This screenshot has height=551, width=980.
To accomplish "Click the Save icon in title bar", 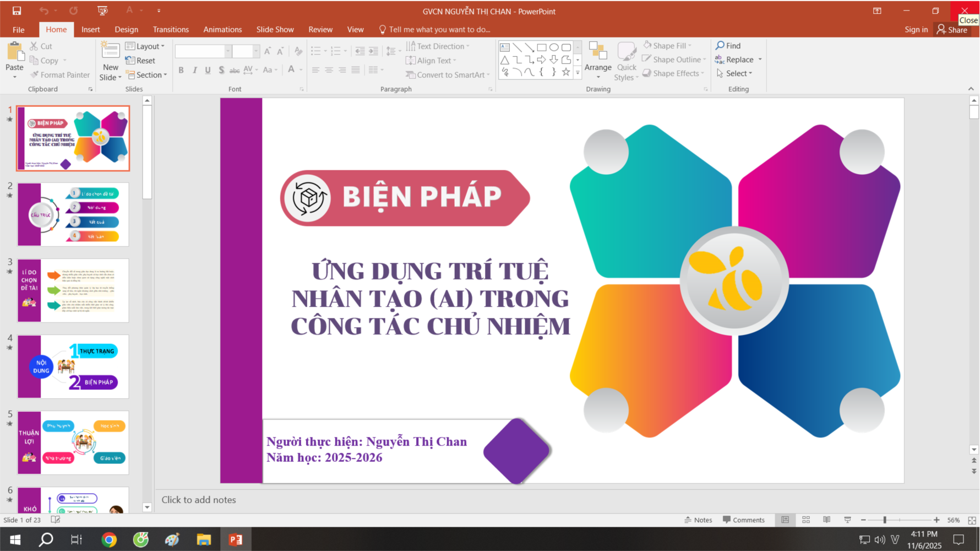I will (x=17, y=10).
